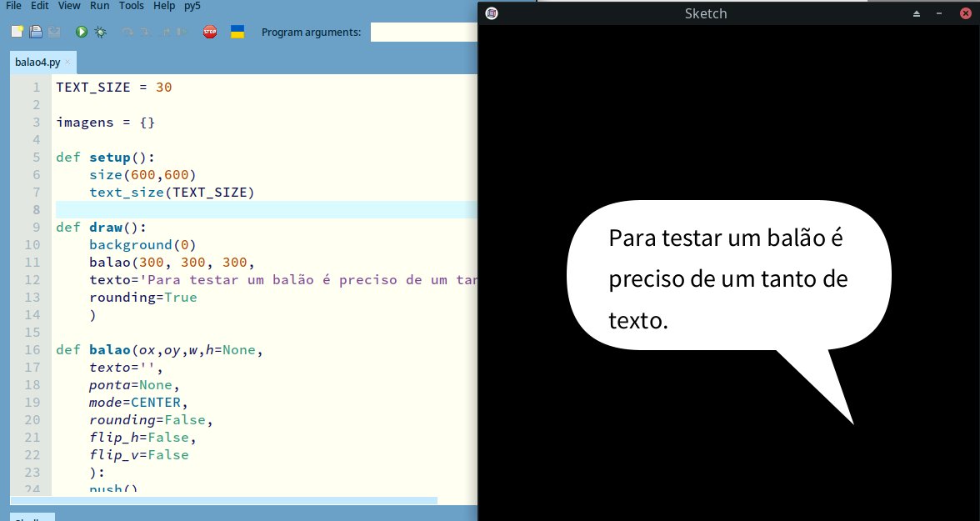Screen dimensions: 980x521
Task: Click the Ukraine flag icon
Action: coord(237,32)
